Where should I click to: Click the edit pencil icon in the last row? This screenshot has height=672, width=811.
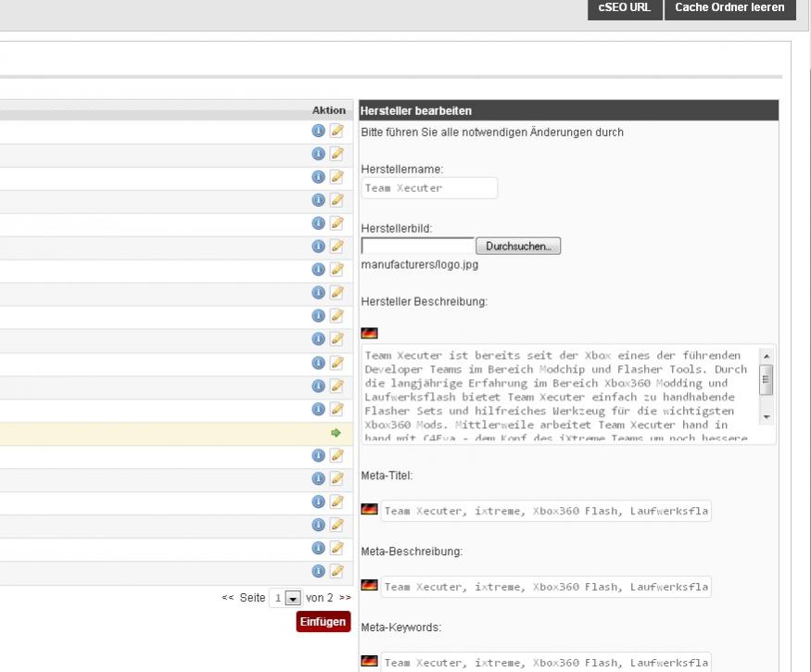(336, 572)
